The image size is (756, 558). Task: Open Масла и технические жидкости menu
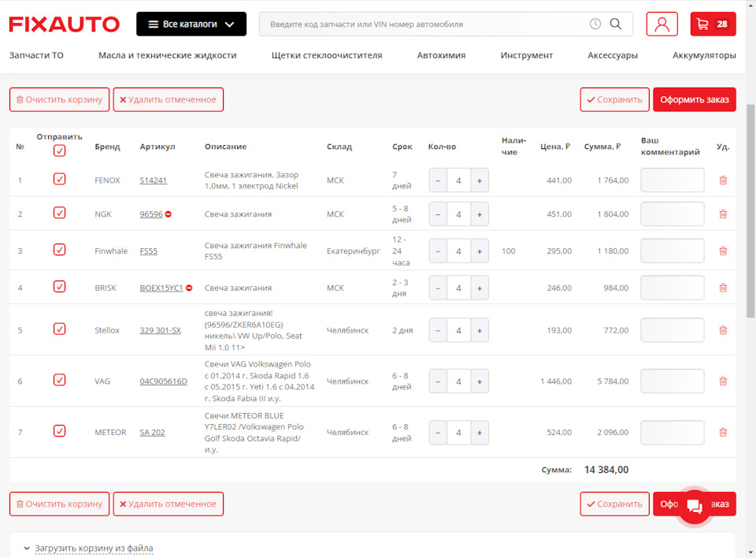click(x=167, y=55)
